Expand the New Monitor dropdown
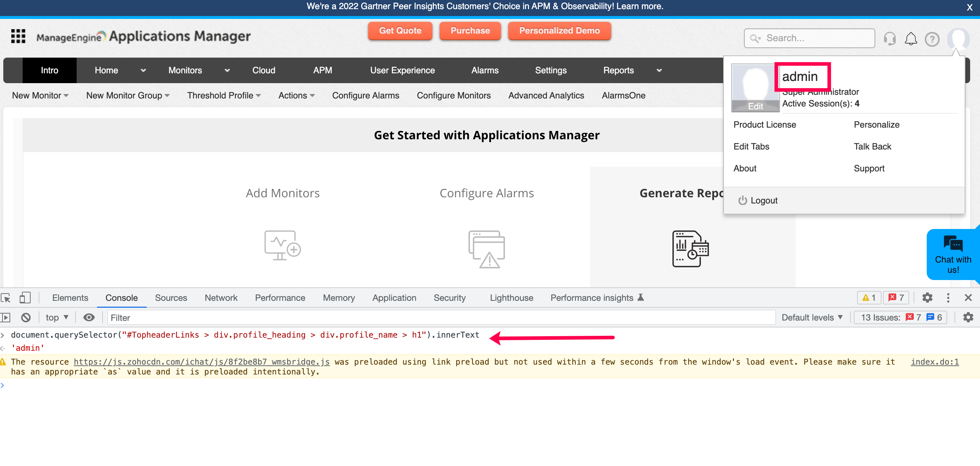The height and width of the screenshot is (466, 980). pos(40,96)
